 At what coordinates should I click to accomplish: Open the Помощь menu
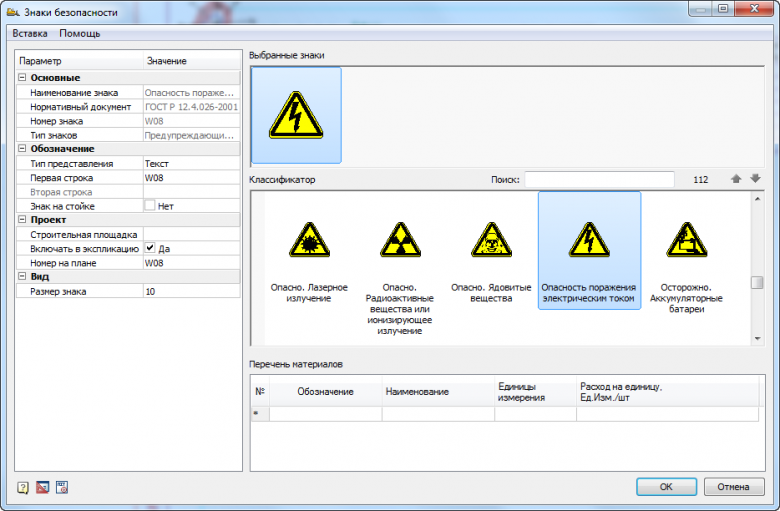coord(80,33)
